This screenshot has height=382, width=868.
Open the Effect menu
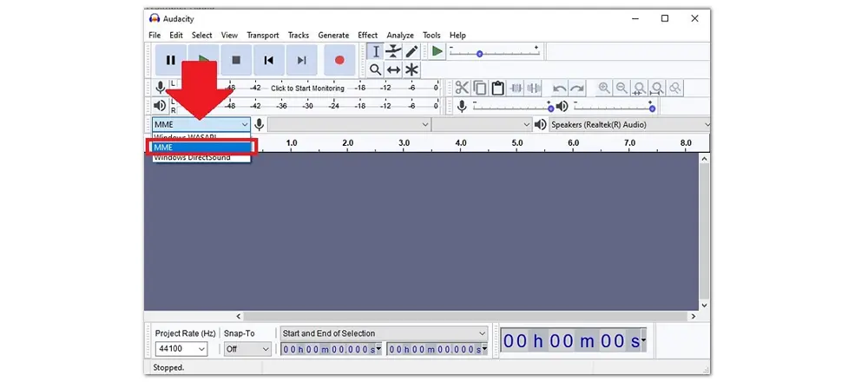tap(367, 35)
